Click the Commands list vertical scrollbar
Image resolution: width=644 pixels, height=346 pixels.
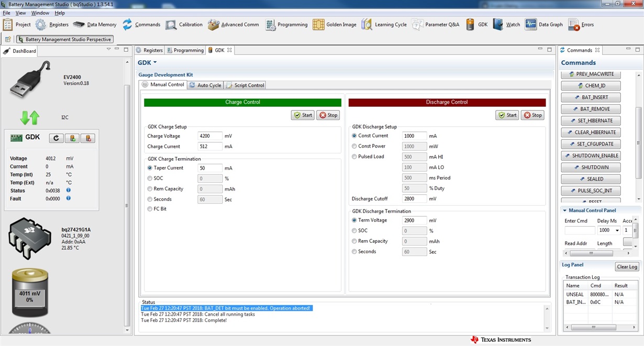click(x=638, y=136)
